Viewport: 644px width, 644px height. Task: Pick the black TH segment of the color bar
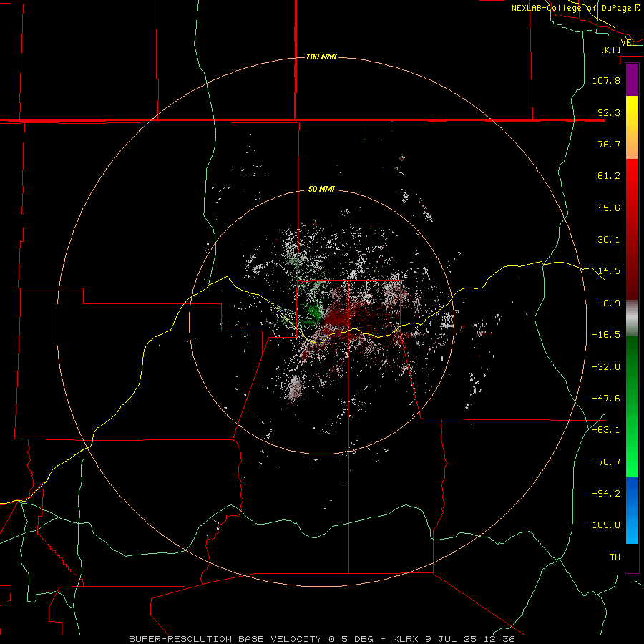tap(632, 557)
